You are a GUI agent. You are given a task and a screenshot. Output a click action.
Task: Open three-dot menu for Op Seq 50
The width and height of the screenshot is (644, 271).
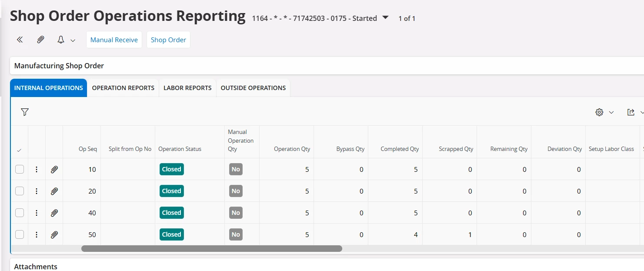click(37, 234)
